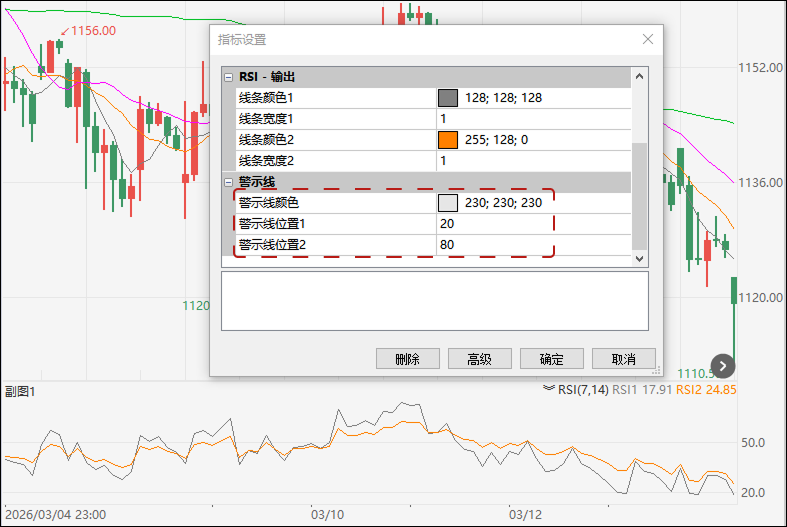Pick the 警示线颜色 light gray swatch
The image size is (787, 527).
pyautogui.click(x=448, y=203)
